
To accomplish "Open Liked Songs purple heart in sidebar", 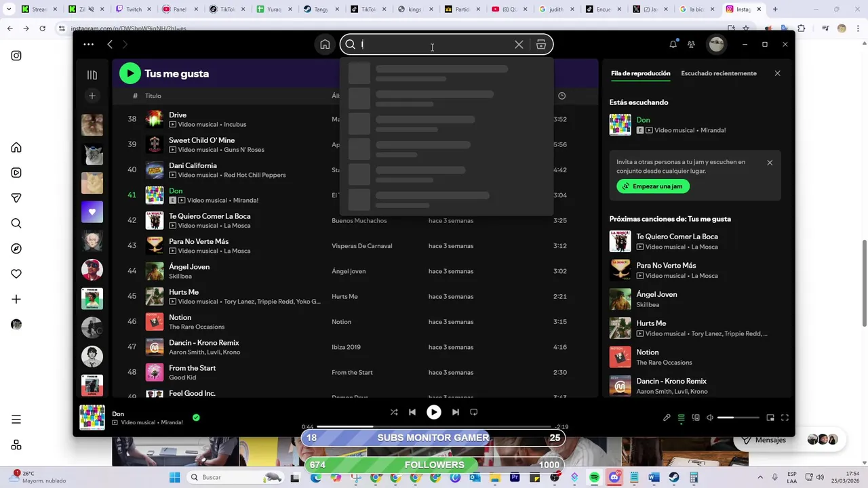I will (x=92, y=212).
